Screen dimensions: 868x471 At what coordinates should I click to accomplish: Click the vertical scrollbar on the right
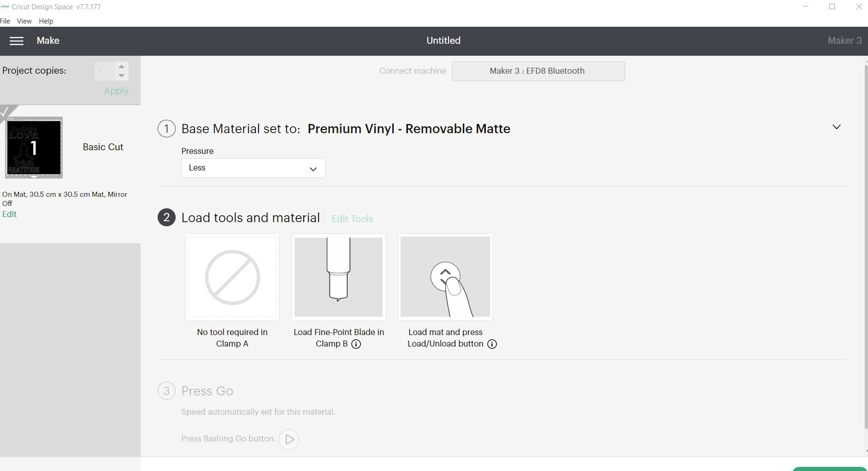pyautogui.click(x=866, y=247)
